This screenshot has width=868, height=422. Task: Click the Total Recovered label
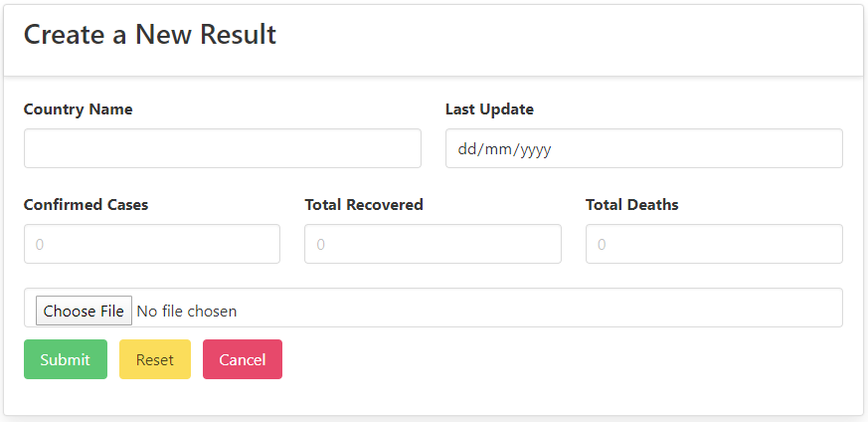coord(364,205)
